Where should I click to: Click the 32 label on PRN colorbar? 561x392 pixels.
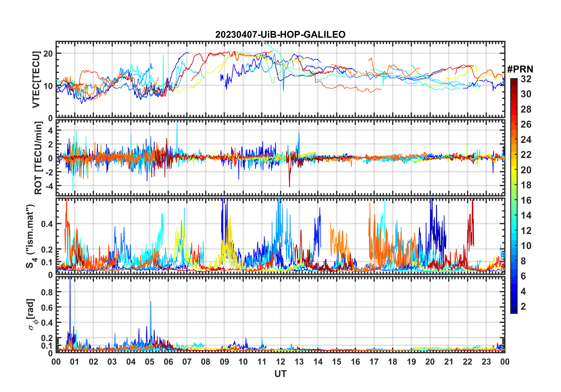(x=526, y=79)
